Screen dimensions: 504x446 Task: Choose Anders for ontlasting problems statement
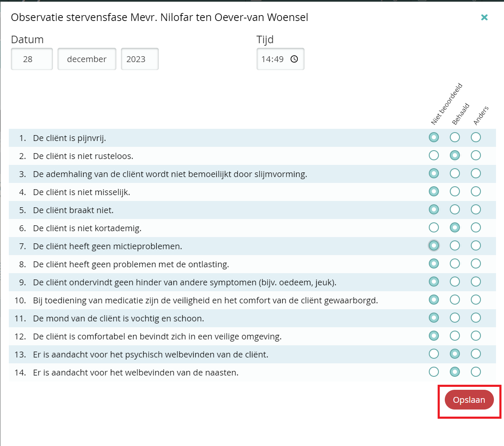click(476, 263)
